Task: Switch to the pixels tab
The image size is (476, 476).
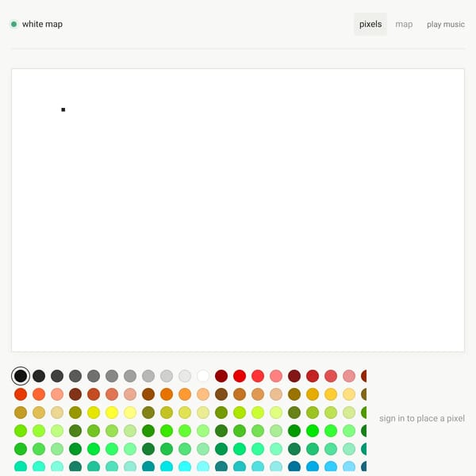Action: click(x=370, y=25)
